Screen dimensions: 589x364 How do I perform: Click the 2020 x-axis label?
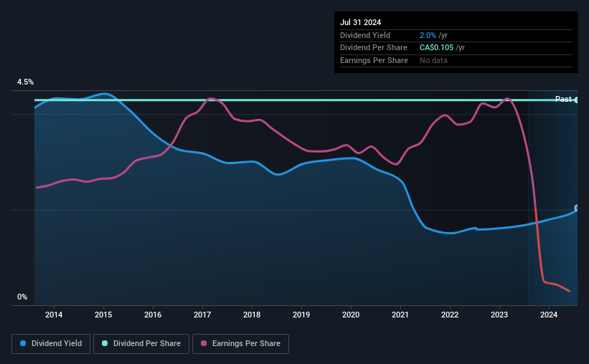click(351, 315)
